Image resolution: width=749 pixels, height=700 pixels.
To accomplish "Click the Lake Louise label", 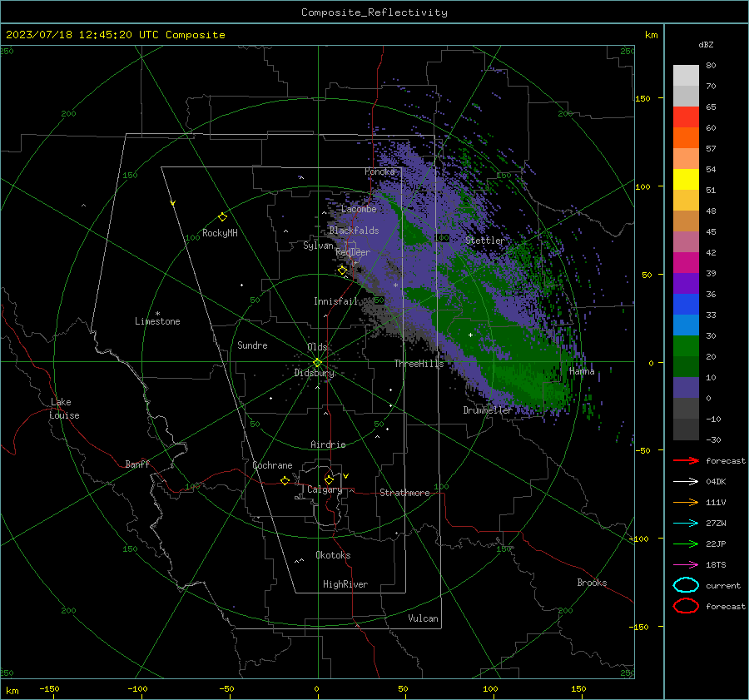I will pos(64,409).
